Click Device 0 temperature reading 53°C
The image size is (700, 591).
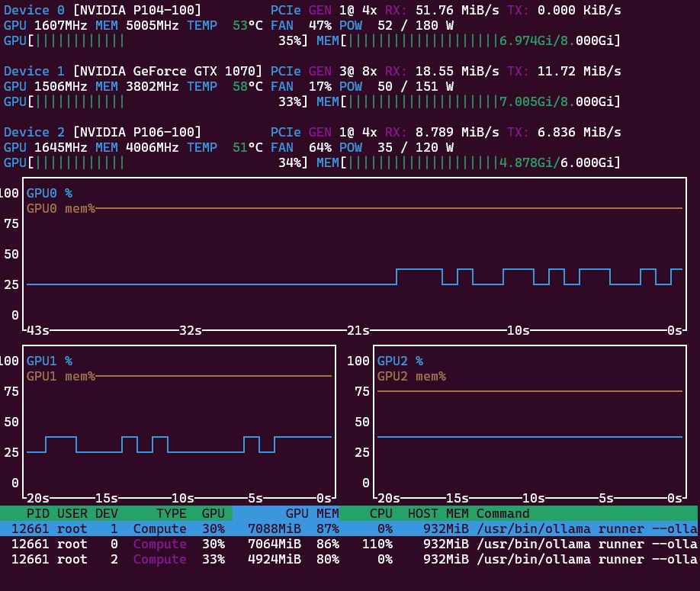pos(248,25)
